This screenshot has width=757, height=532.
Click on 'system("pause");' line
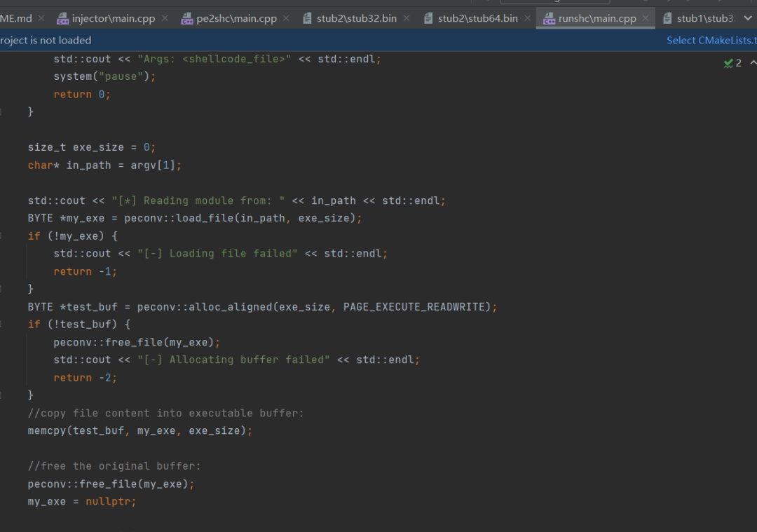point(104,77)
